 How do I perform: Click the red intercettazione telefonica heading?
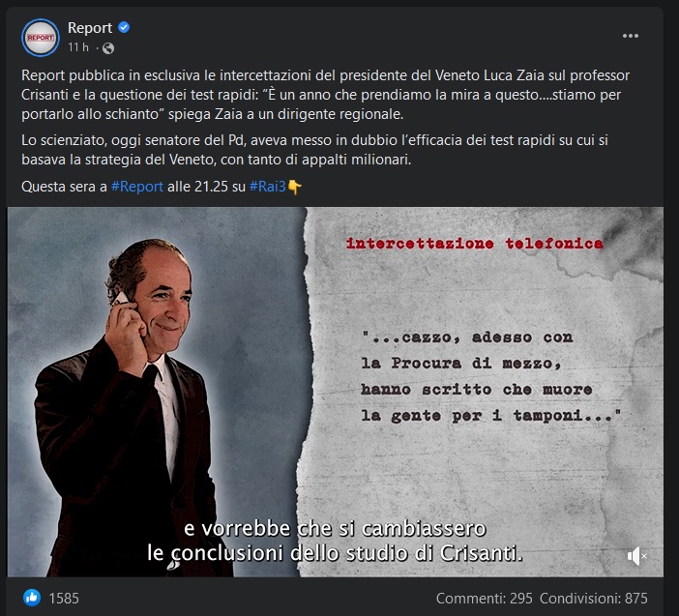pyautogui.click(x=474, y=244)
